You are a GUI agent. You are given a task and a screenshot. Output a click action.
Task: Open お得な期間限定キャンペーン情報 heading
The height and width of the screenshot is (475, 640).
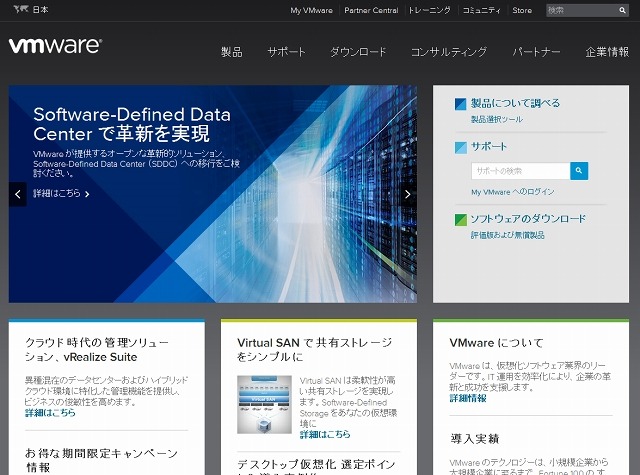click(101, 460)
